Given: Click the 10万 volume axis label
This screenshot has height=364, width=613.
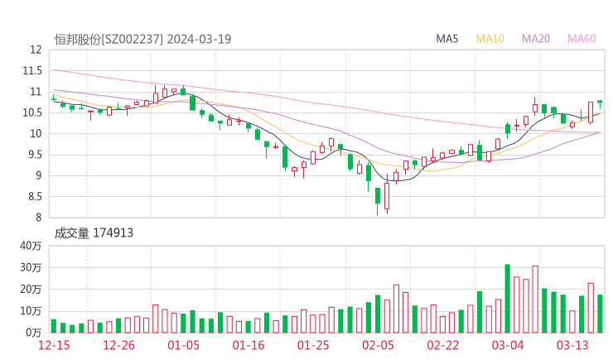Looking at the screenshot, I should coord(31,311).
